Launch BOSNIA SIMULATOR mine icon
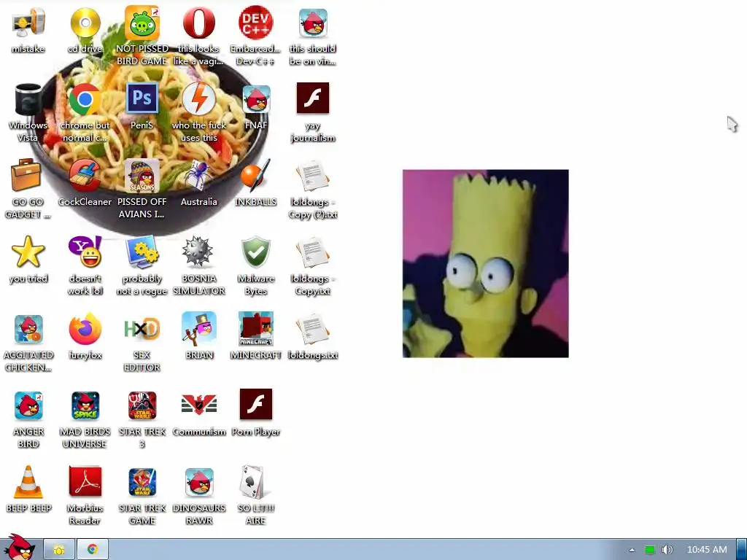 point(198,252)
